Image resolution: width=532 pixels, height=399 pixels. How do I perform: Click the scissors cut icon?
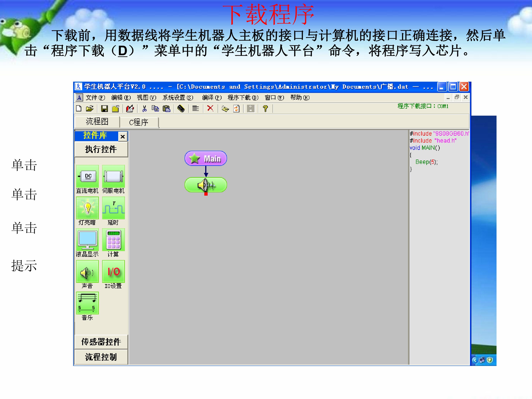144,109
